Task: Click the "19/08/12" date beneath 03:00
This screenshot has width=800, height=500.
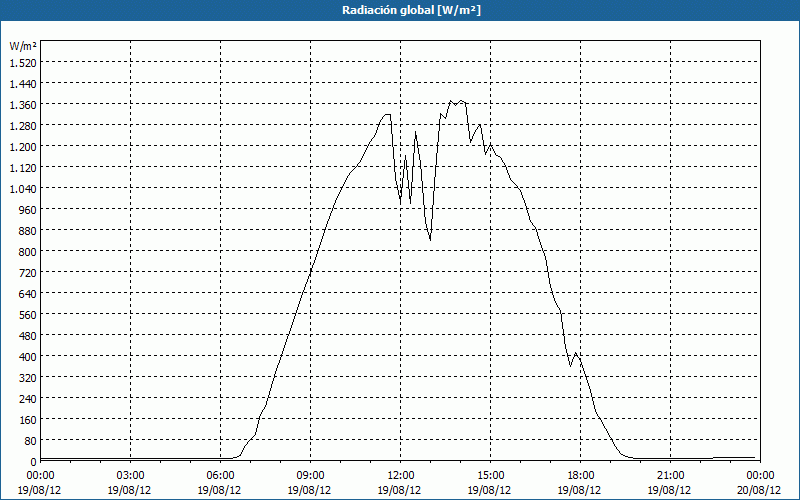Action: tap(130, 490)
